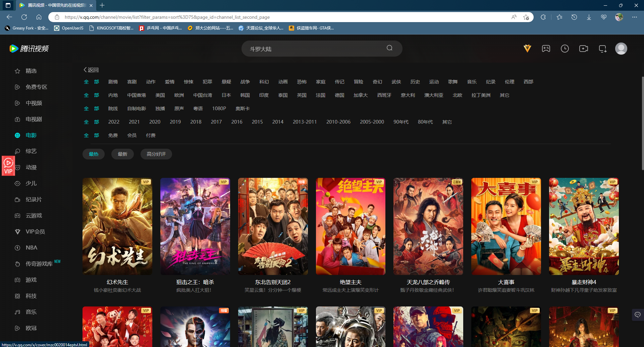Click the upload video camera icon

(584, 49)
